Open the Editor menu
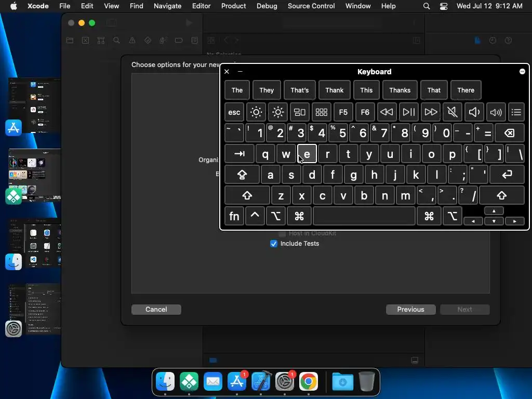Screen dimensions: 532x399 [x=201, y=6]
